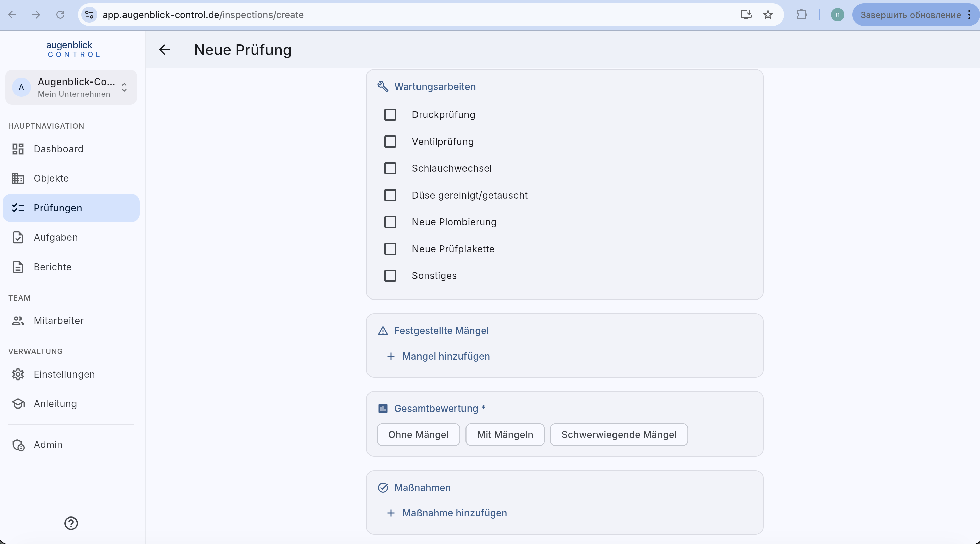This screenshot has width=980, height=544.
Task: Click the Neue Plombierung label text
Action: (x=454, y=222)
